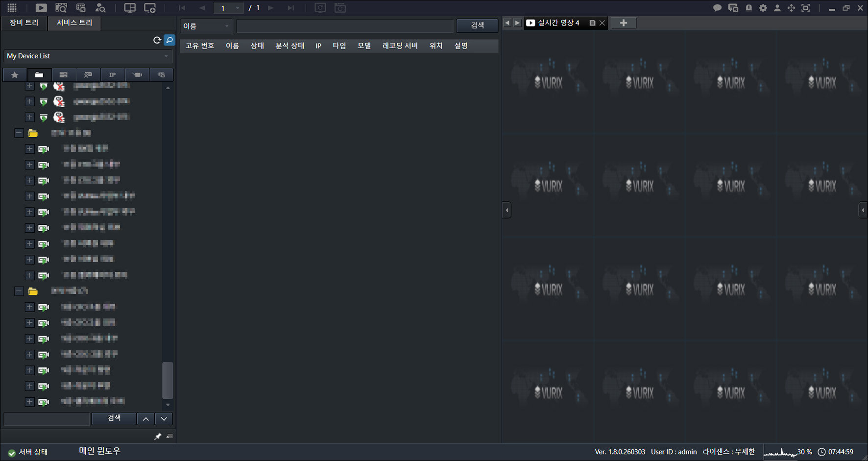Open the alarm siren icon

tap(748, 8)
